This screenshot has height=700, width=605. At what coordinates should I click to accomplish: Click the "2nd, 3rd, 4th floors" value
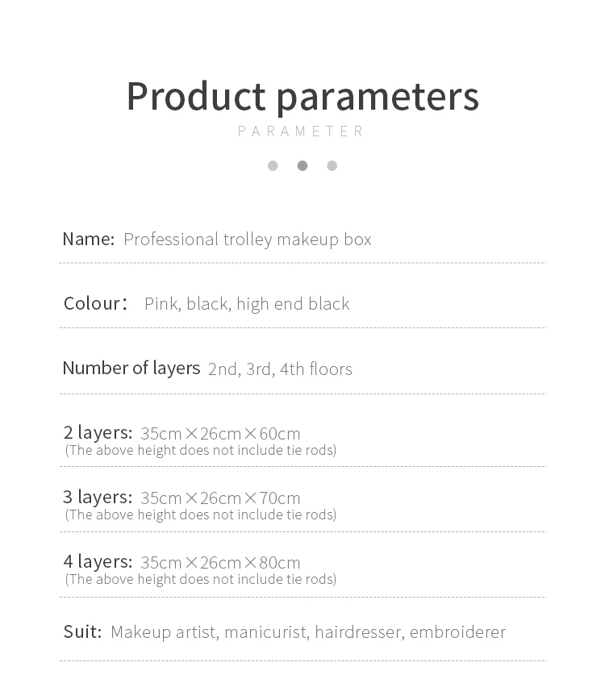(x=280, y=369)
